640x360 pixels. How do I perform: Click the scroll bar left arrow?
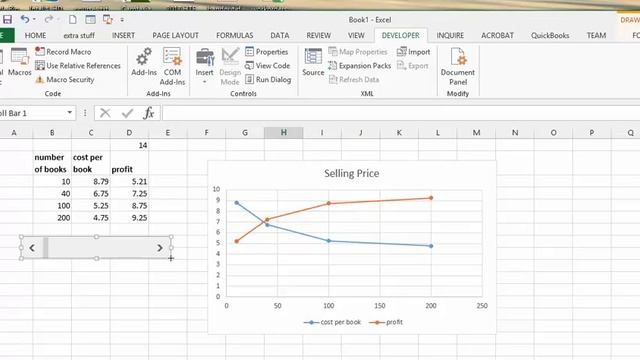click(32, 247)
